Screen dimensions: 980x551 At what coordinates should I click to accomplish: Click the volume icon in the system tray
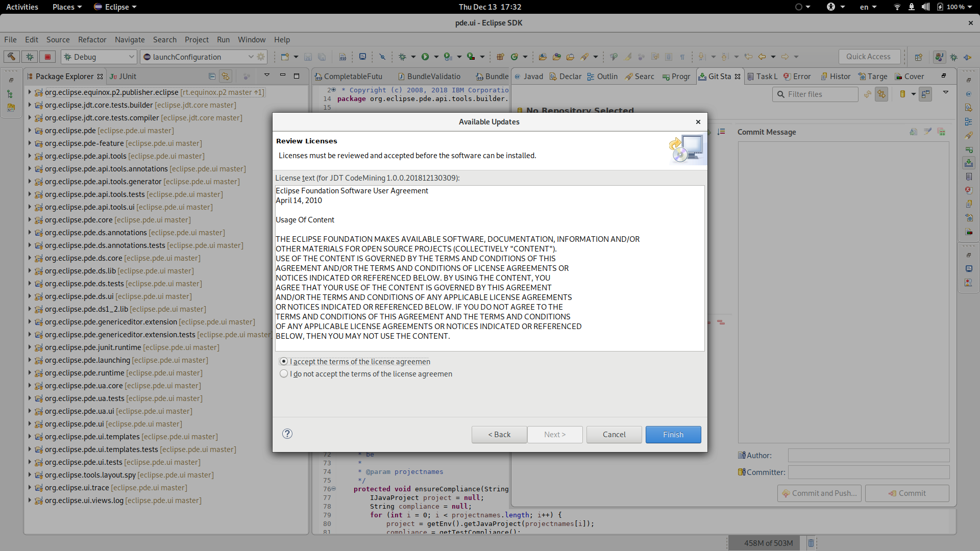pyautogui.click(x=925, y=7)
